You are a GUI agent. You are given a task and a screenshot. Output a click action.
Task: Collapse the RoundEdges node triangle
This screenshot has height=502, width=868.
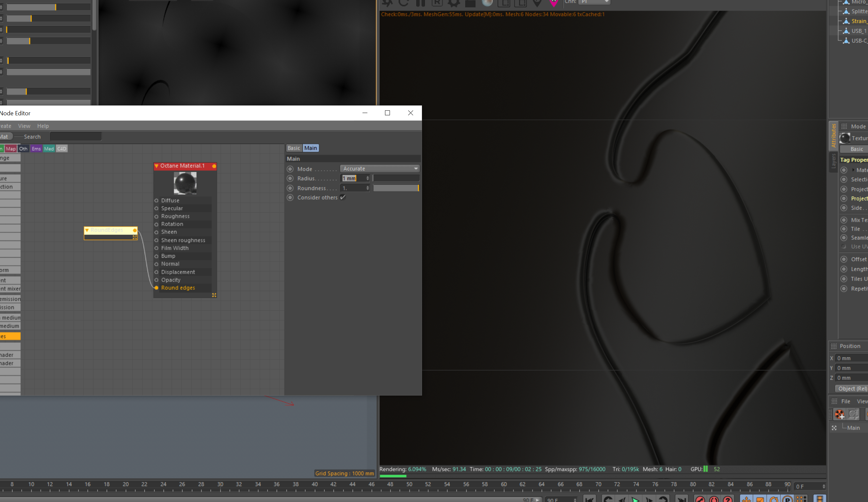pos(87,230)
